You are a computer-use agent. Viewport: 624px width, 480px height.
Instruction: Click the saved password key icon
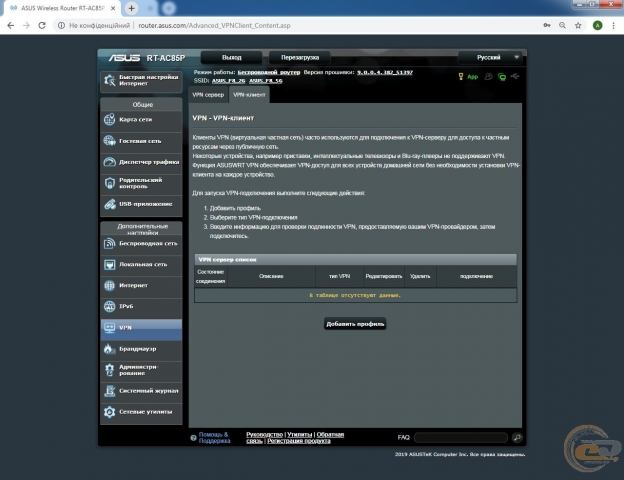[547, 25]
